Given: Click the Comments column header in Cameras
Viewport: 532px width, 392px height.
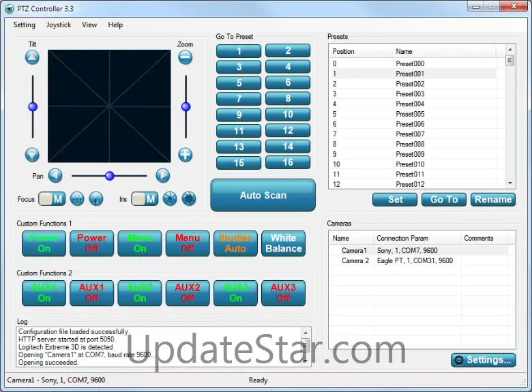Looking at the screenshot, I should [484, 238].
